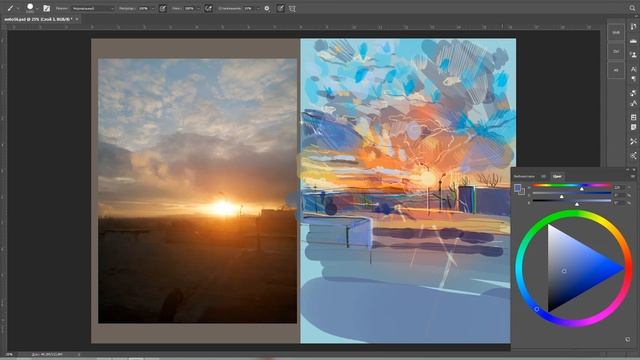
Task: Click the picker circle inside color triangle
Action: click(564, 271)
